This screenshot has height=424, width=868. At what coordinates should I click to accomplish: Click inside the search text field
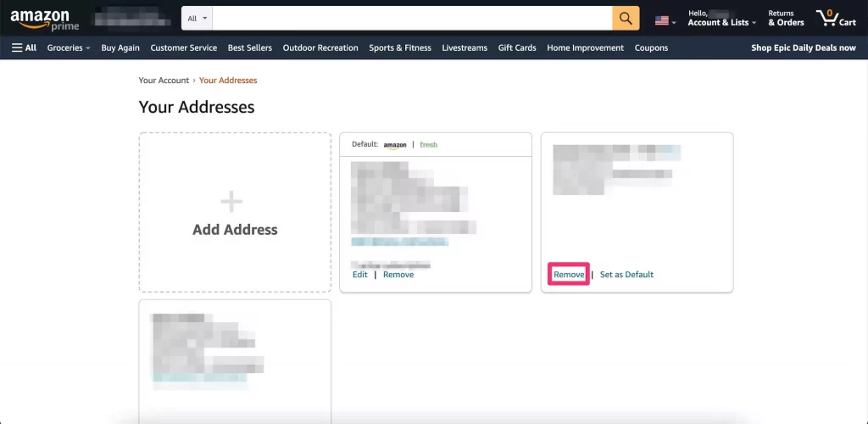411,18
